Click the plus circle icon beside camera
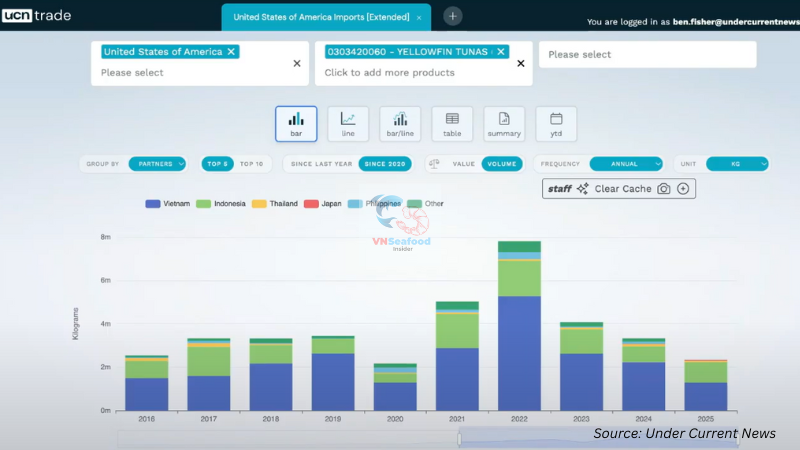Image resolution: width=800 pixels, height=450 pixels. pos(683,189)
